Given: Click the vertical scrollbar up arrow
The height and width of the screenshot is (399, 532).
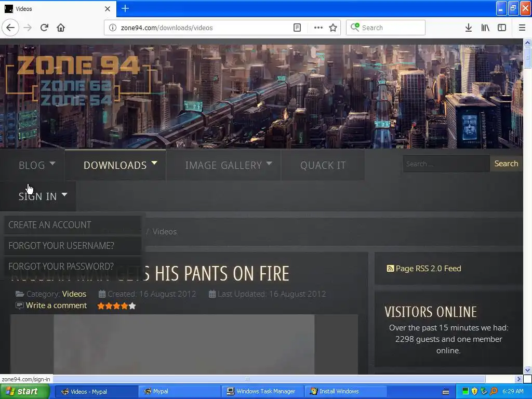Looking at the screenshot, I should click(x=527, y=43).
